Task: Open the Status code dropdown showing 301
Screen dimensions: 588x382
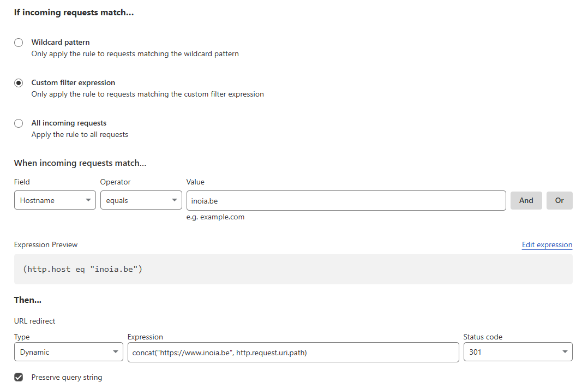Action: point(517,352)
